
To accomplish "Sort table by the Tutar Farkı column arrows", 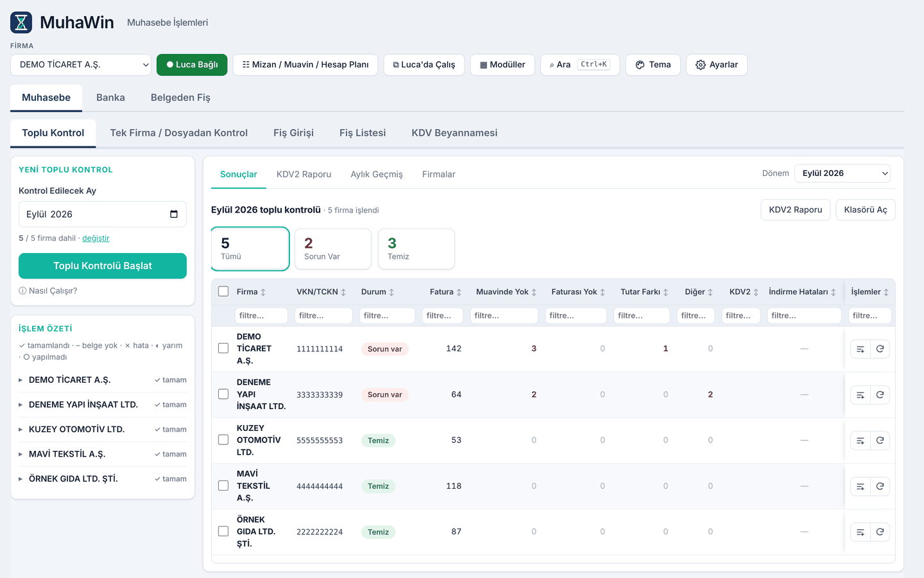I will [665, 292].
